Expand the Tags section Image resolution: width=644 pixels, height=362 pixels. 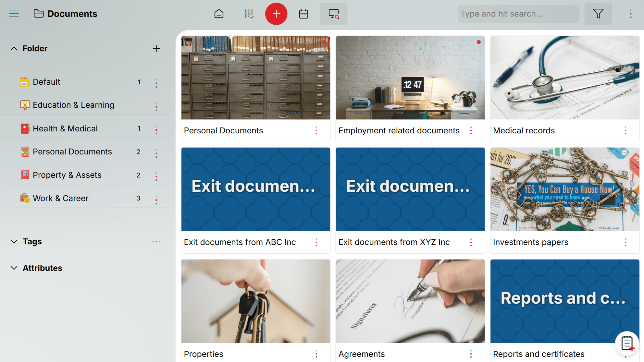[14, 241]
